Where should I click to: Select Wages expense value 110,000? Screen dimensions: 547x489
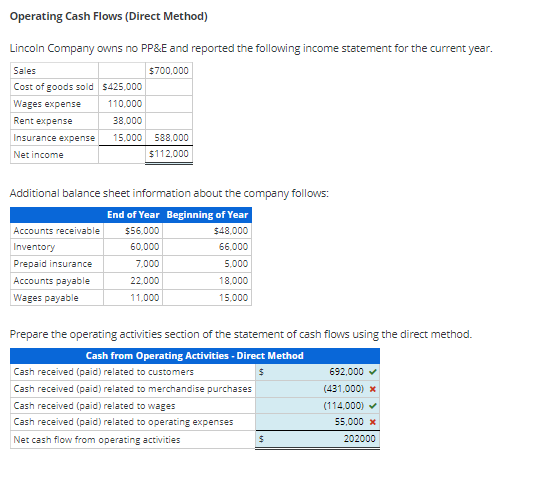pos(125,104)
